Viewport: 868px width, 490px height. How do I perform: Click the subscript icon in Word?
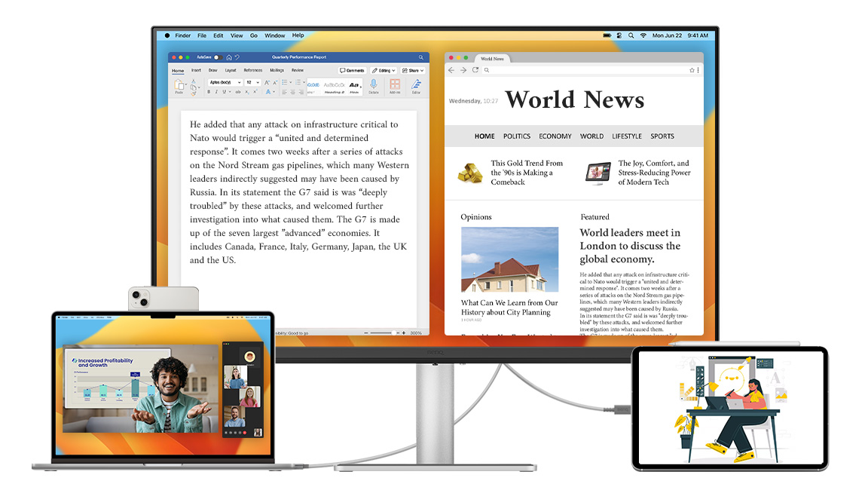(x=246, y=91)
